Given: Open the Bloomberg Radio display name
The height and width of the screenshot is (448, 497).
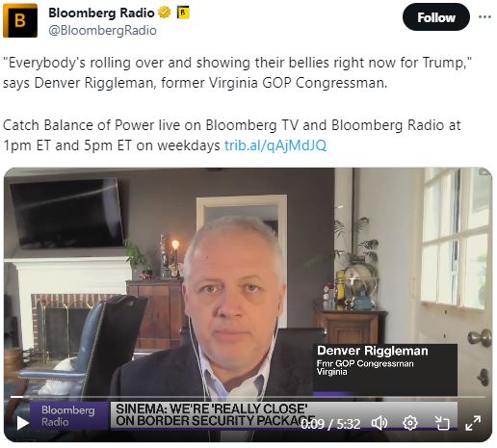Looking at the screenshot, I should click(101, 13).
